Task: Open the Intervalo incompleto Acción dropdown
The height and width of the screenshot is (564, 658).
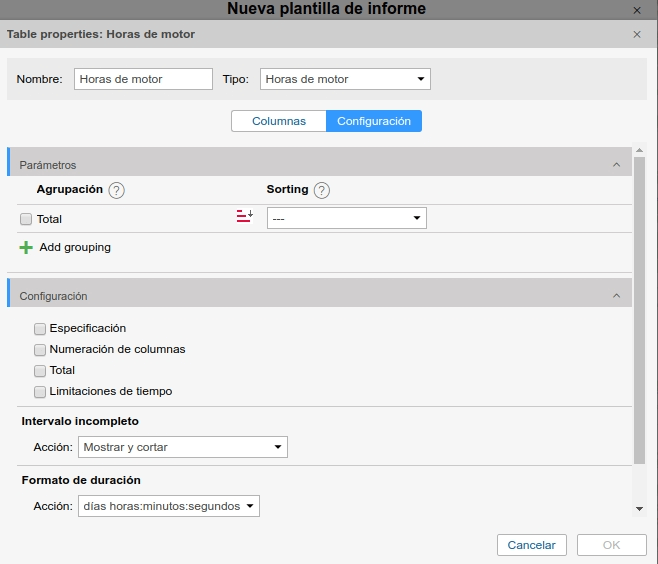Action: tap(183, 447)
